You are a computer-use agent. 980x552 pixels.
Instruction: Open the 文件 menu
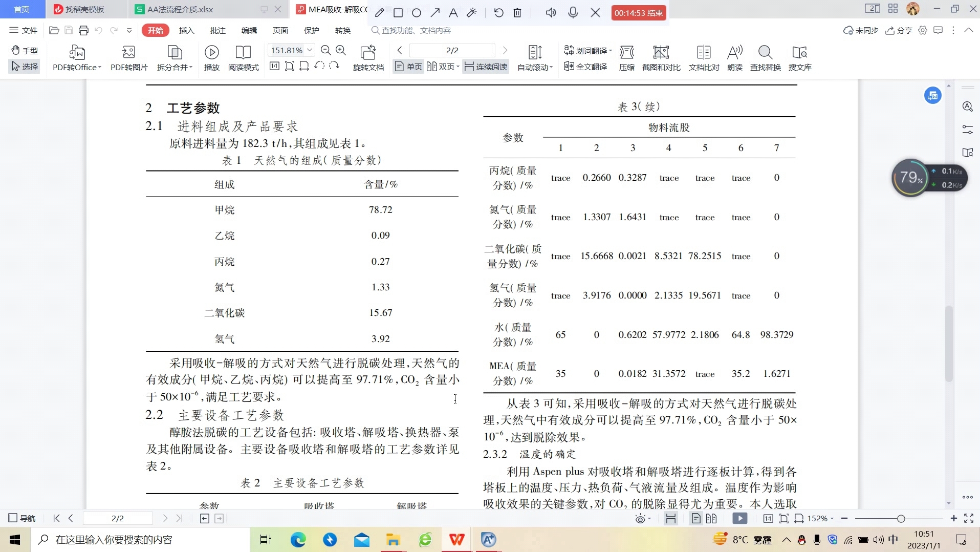coord(24,30)
